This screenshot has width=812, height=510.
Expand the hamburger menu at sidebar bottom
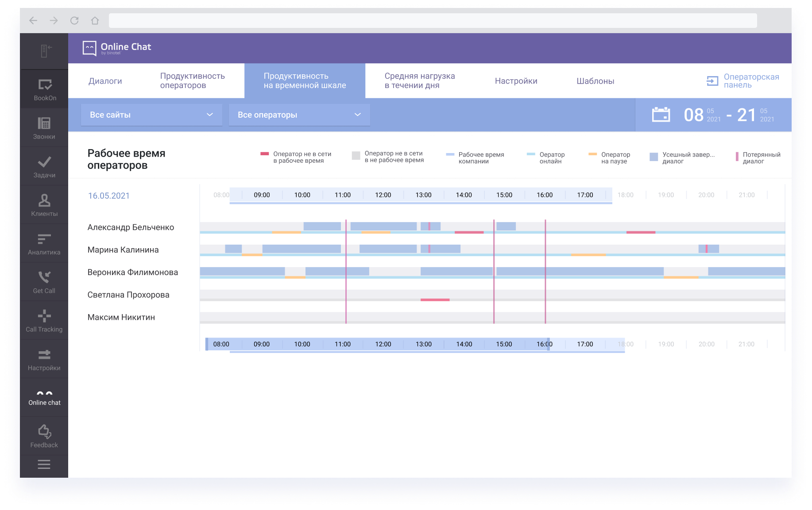[44, 464]
